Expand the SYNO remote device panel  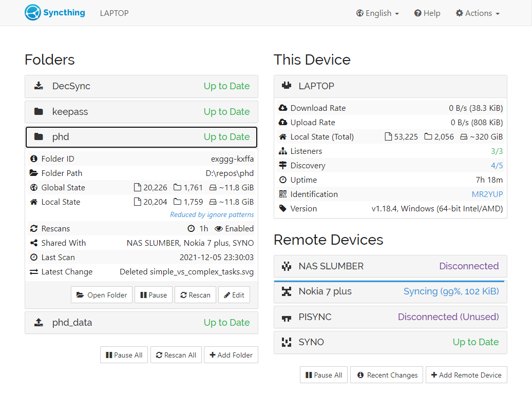tap(390, 342)
